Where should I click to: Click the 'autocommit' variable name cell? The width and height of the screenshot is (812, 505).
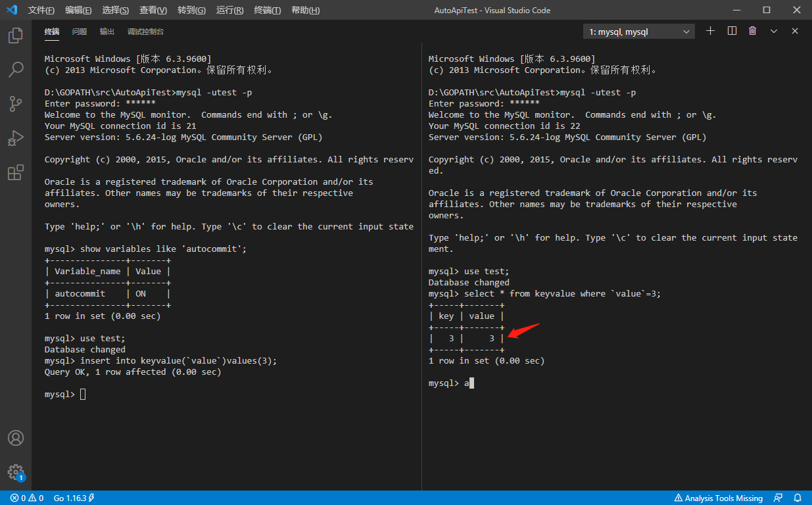pos(80,294)
